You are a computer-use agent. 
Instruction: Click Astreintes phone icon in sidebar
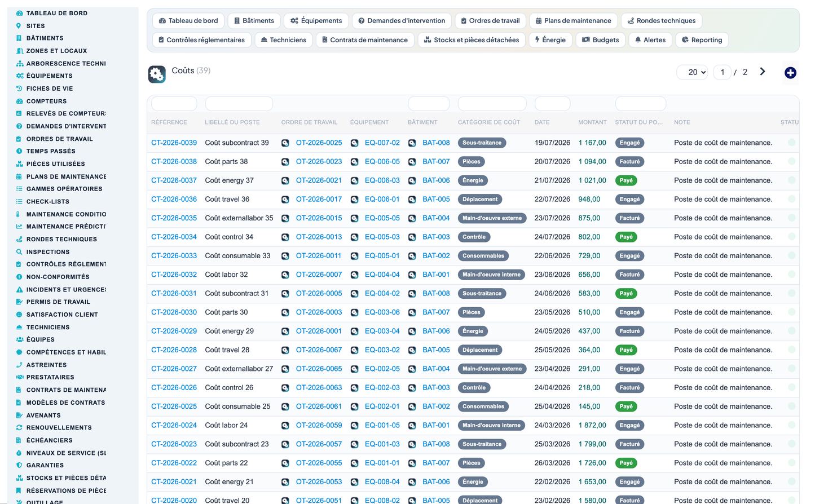tap(19, 365)
